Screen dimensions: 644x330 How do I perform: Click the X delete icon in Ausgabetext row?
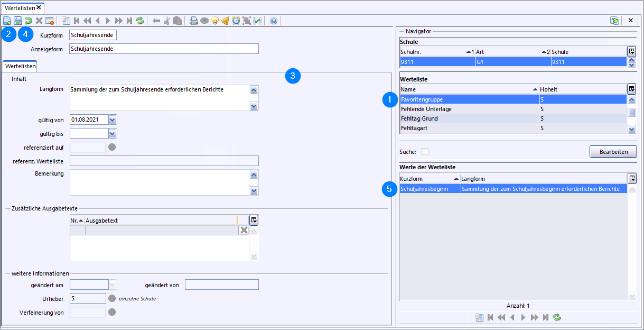click(x=244, y=230)
